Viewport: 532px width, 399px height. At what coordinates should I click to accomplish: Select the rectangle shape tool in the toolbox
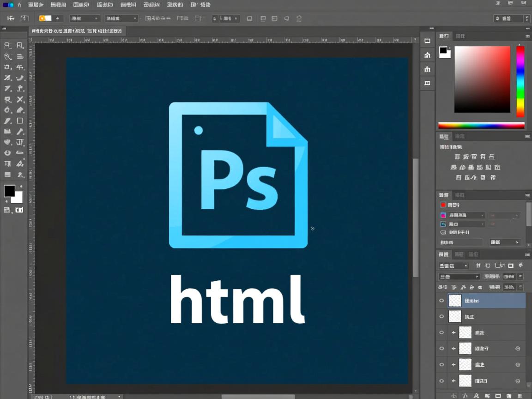tap(20, 121)
